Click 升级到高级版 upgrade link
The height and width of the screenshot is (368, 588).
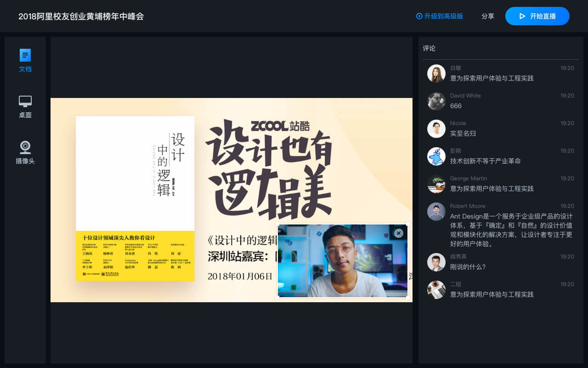440,16
